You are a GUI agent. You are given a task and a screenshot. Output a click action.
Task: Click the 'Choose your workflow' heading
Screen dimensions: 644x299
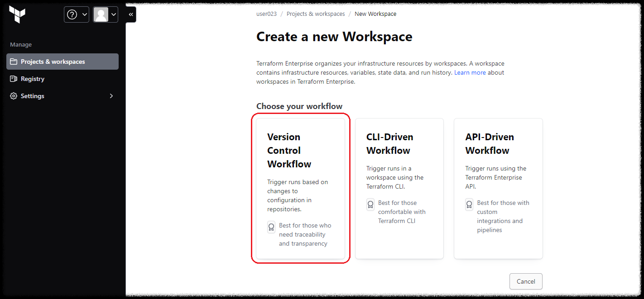[x=299, y=106]
